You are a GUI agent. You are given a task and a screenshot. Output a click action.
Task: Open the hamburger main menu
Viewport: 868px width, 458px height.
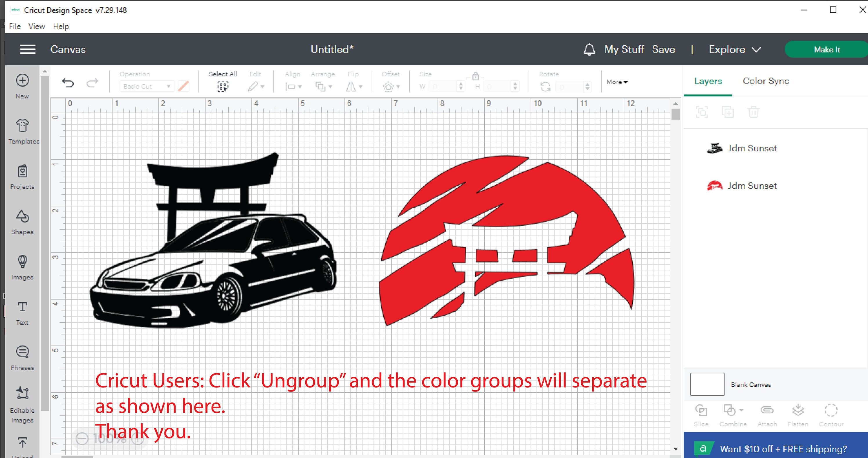(x=27, y=49)
